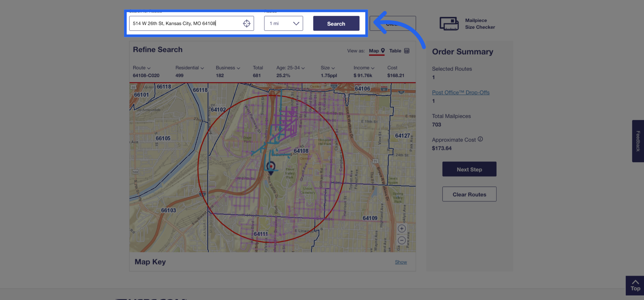Click the Clear Routes button
Image resolution: width=644 pixels, height=300 pixels.
(469, 194)
